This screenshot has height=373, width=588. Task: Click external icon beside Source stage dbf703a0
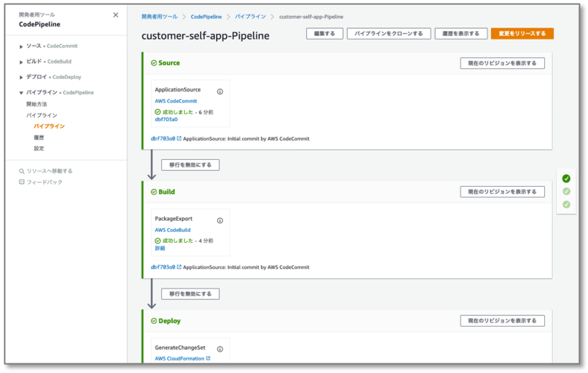tap(179, 138)
